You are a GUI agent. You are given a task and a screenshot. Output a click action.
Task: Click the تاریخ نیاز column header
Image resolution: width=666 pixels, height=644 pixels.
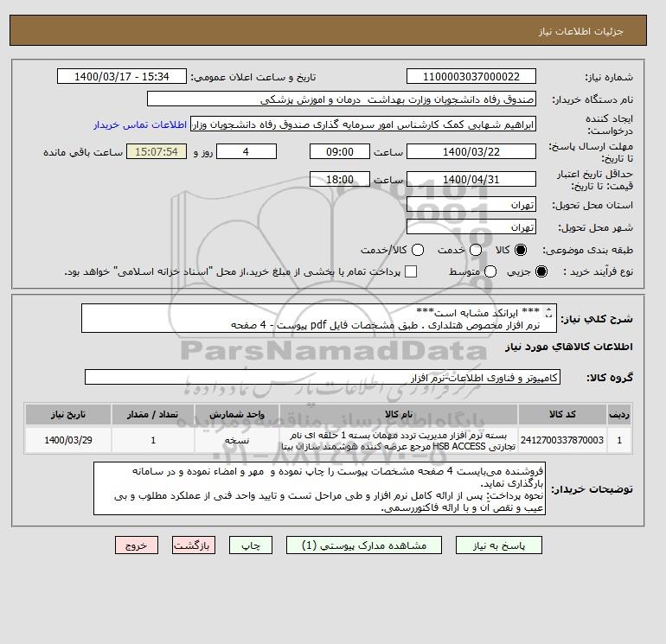click(68, 414)
